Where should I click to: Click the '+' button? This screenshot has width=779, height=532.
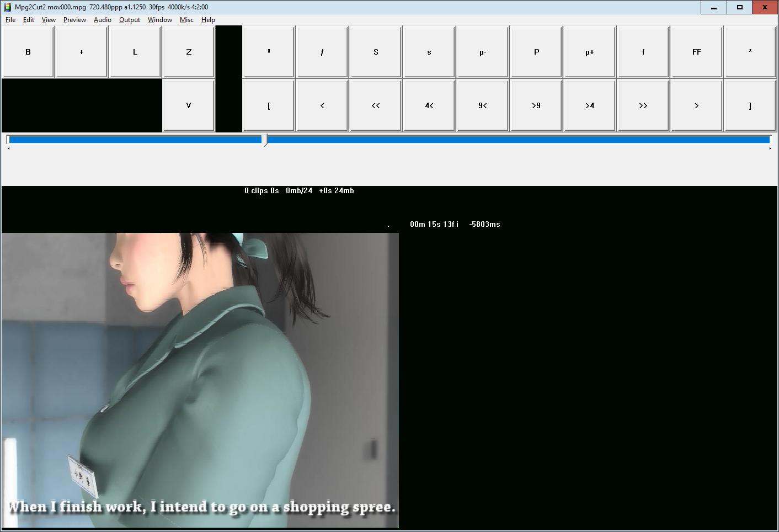click(82, 52)
